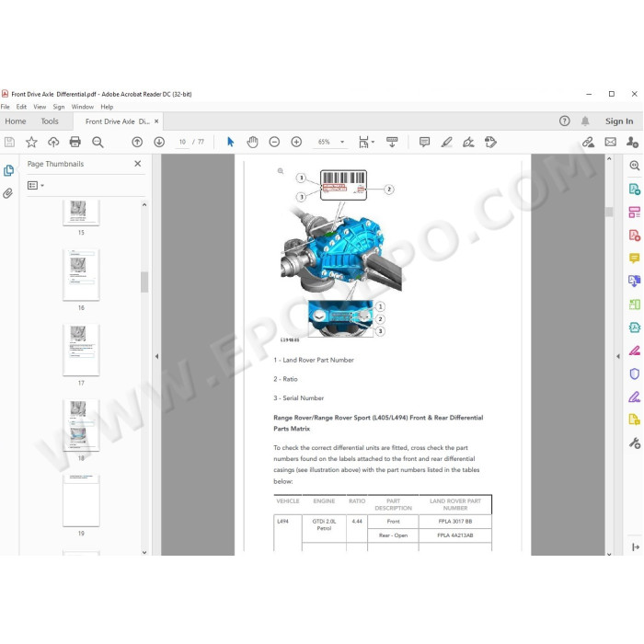Screen dimensions: 644x644
Task: Click the Sign In button
Action: (619, 121)
